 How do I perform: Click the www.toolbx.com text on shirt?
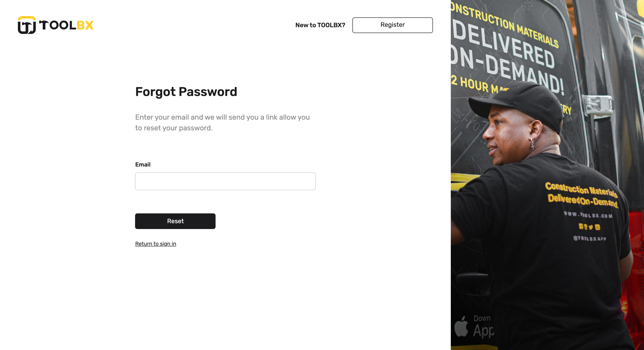pyautogui.click(x=588, y=215)
